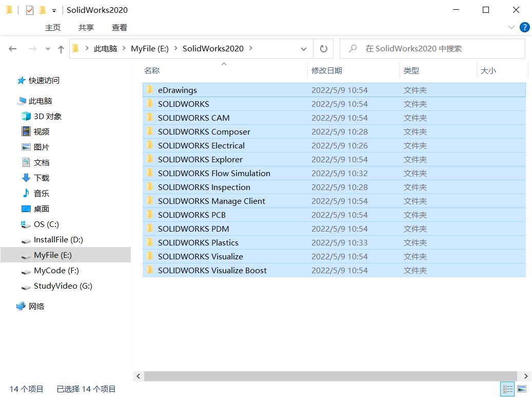
Task: Go forward with the right arrow
Action: coord(32,49)
